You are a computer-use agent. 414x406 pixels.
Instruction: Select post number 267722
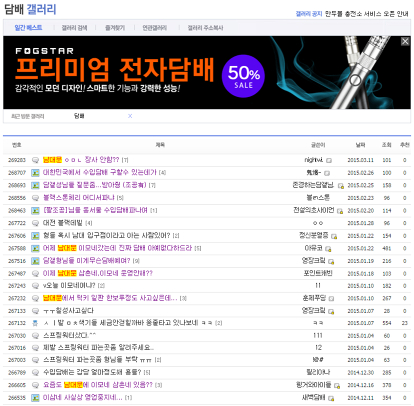[17, 223]
